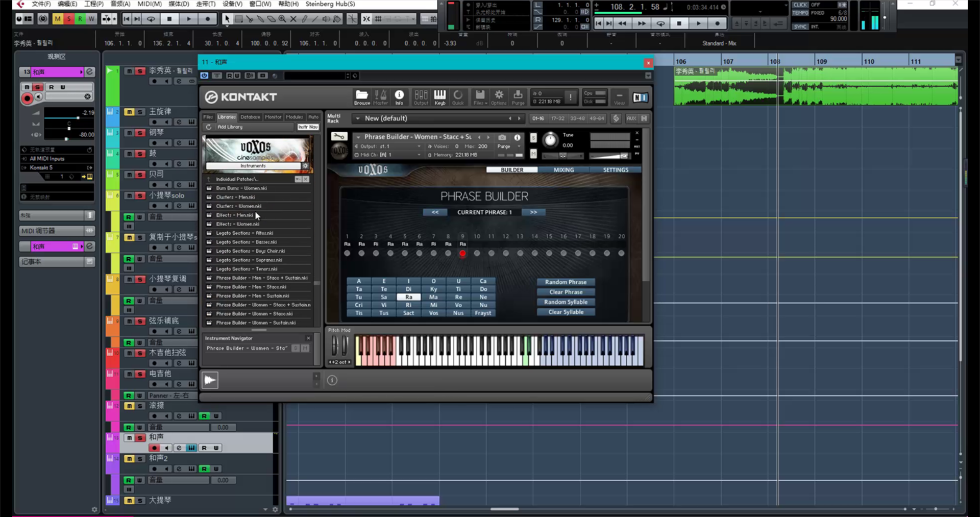Open the MIDI(M) menu
The width and height of the screenshot is (980, 517).
150,4
